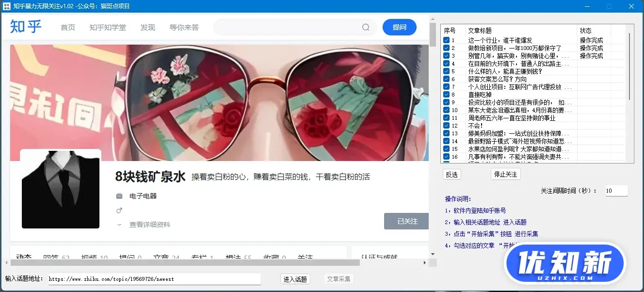This screenshot has width=644, height=292.
Task: Open the 发现 nav item
Action: [x=148, y=27]
